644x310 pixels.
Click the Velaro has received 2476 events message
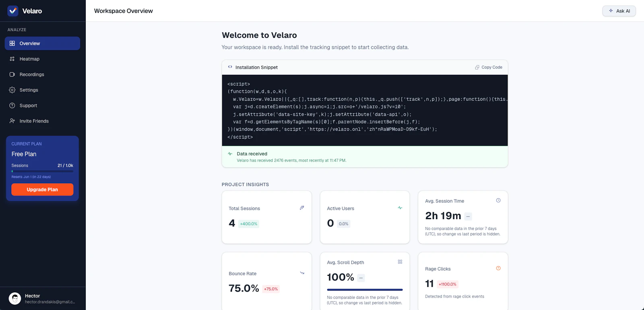(291, 160)
